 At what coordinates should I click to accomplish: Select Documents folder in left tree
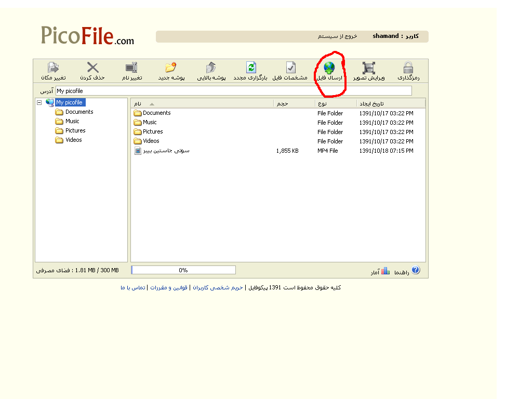(x=79, y=112)
